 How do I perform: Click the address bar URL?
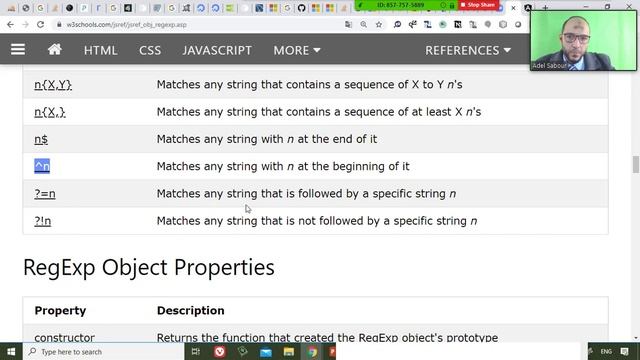[127, 24]
